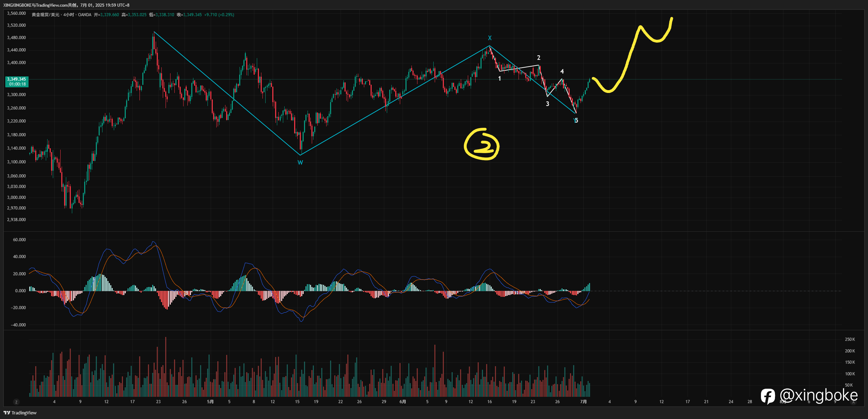This screenshot has width=868, height=419.
Task: Click the −40.000 MACD axis label
Action: tap(18, 325)
